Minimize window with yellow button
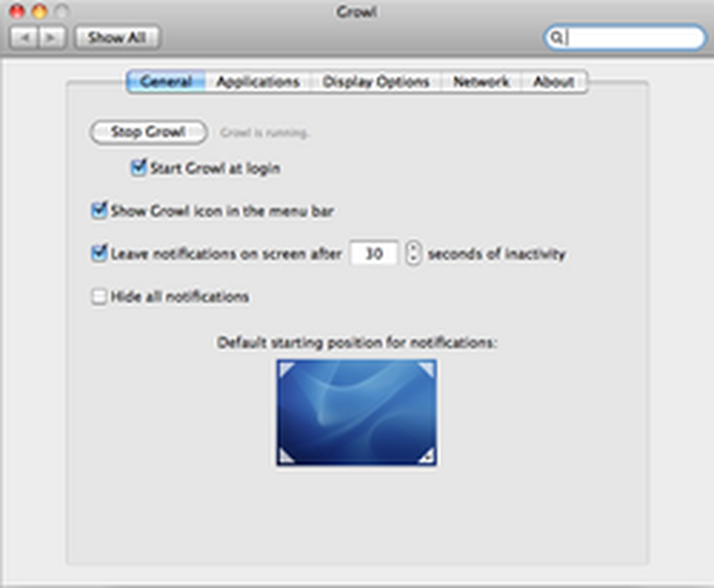 click(x=39, y=12)
